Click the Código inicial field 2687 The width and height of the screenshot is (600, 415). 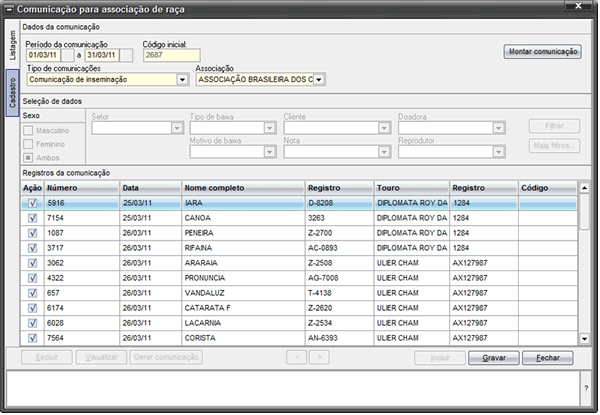(171, 55)
